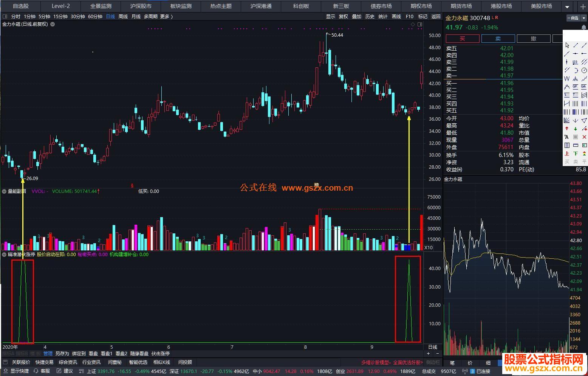
Task: Toggle 叠加 overlay option
Action: click(x=357, y=17)
